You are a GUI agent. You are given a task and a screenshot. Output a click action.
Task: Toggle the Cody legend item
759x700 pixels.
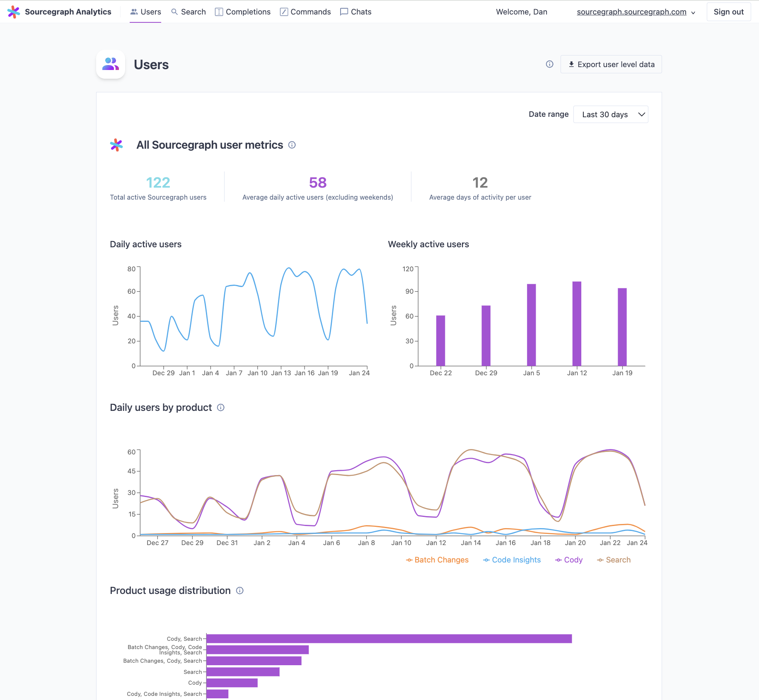[569, 560]
